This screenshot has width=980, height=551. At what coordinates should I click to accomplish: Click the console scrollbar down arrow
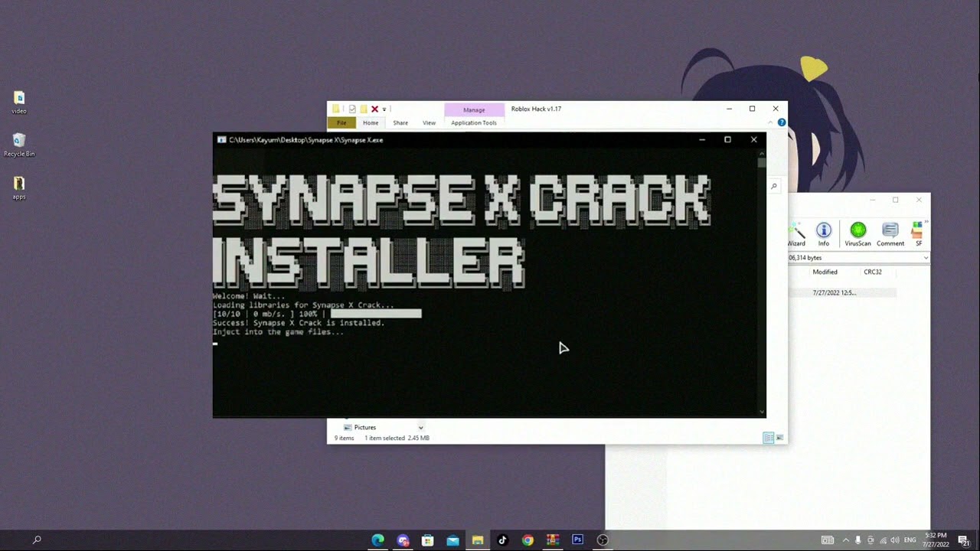coord(762,412)
